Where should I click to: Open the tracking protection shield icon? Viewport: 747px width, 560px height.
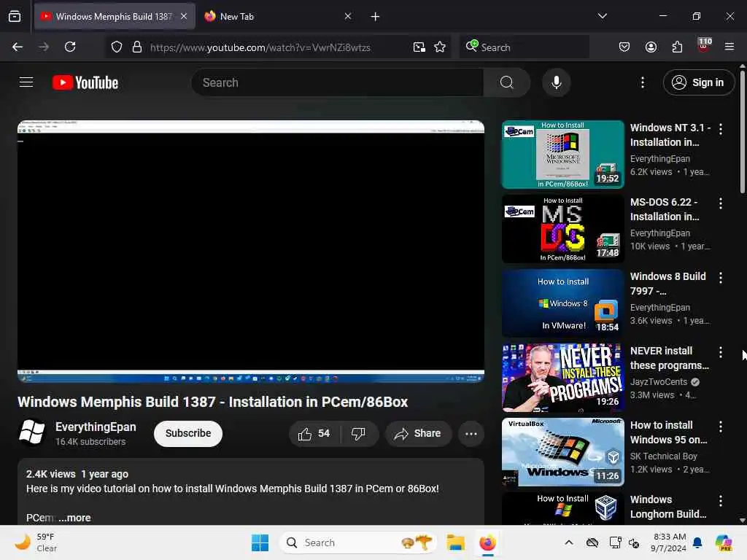[117, 47]
